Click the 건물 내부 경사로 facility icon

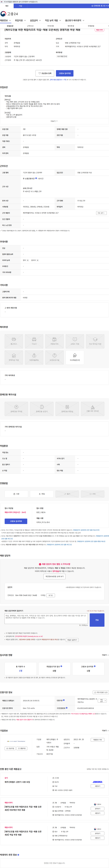click(x=93, y=409)
